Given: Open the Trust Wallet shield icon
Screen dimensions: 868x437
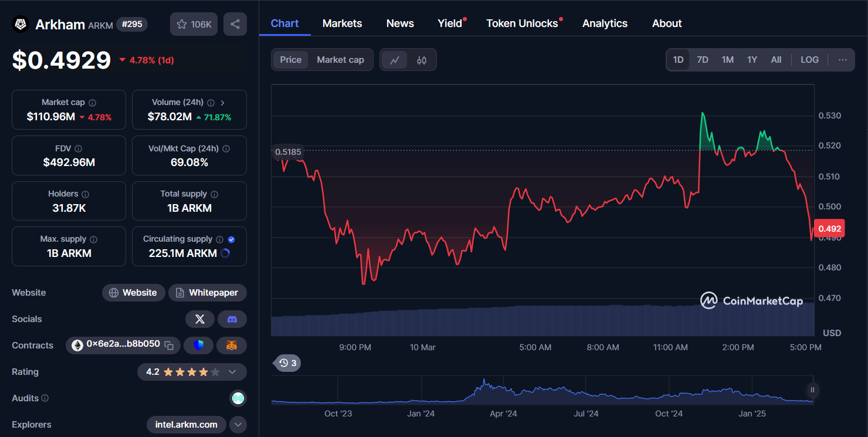Looking at the screenshot, I should coord(198,345).
